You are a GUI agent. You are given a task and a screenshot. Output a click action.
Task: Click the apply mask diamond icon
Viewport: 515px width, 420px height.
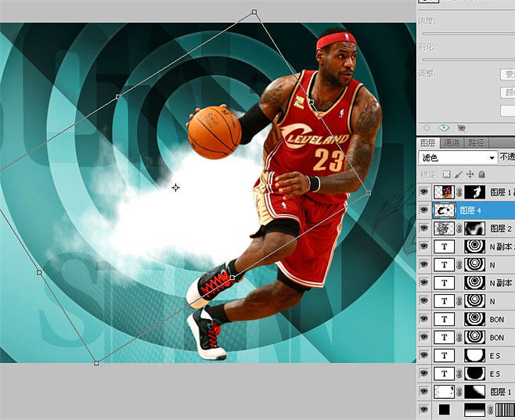(444, 128)
